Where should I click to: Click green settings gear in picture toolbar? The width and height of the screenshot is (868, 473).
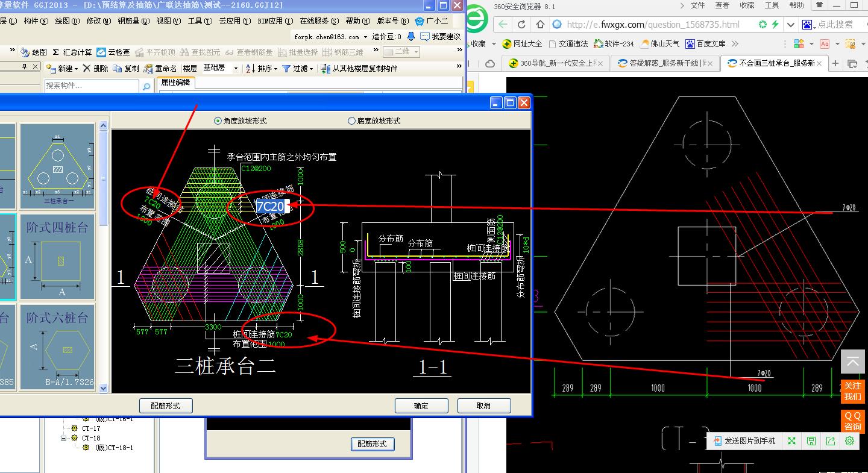point(849,441)
